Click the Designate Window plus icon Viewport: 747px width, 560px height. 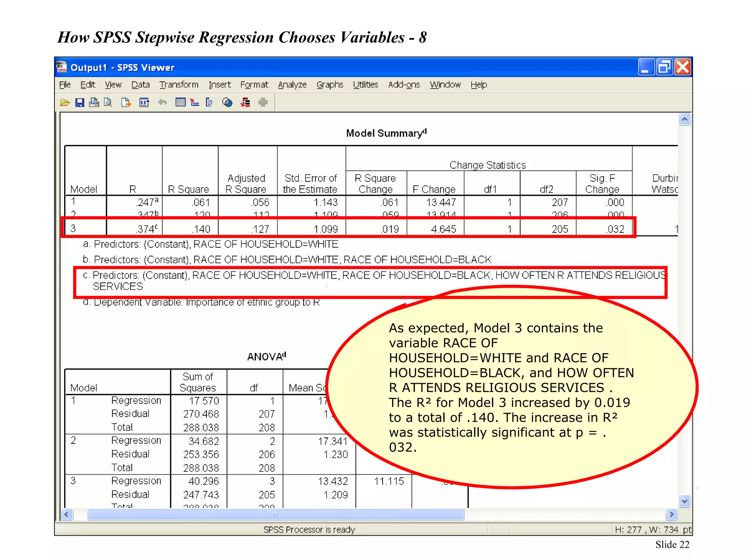pos(263,103)
